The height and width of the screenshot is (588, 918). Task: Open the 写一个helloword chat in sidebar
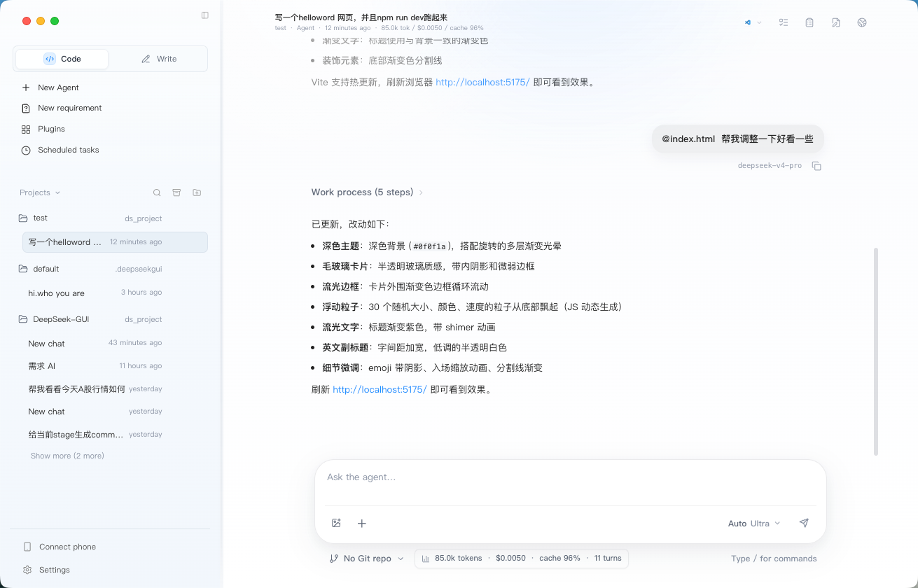[115, 242]
